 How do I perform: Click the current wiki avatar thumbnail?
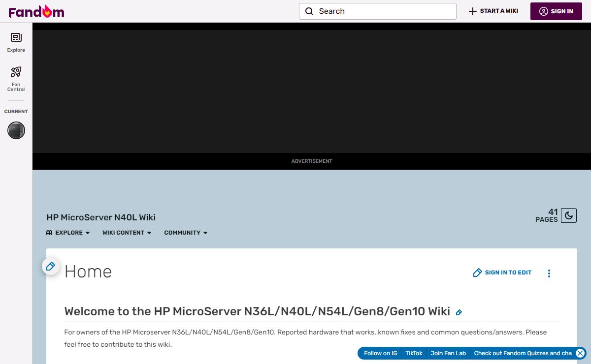16,130
